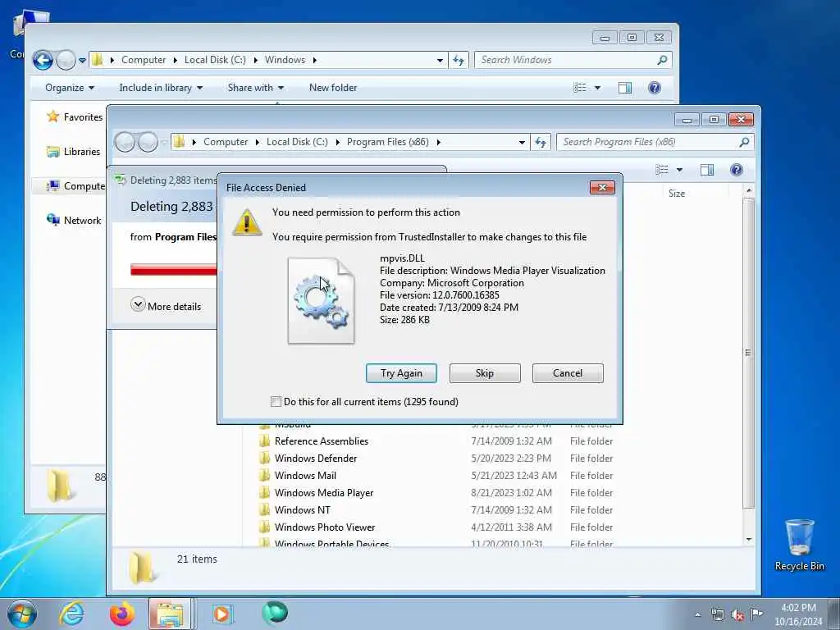Open address dropdown in Program Files window
The width and height of the screenshot is (840, 630).
tap(522, 142)
